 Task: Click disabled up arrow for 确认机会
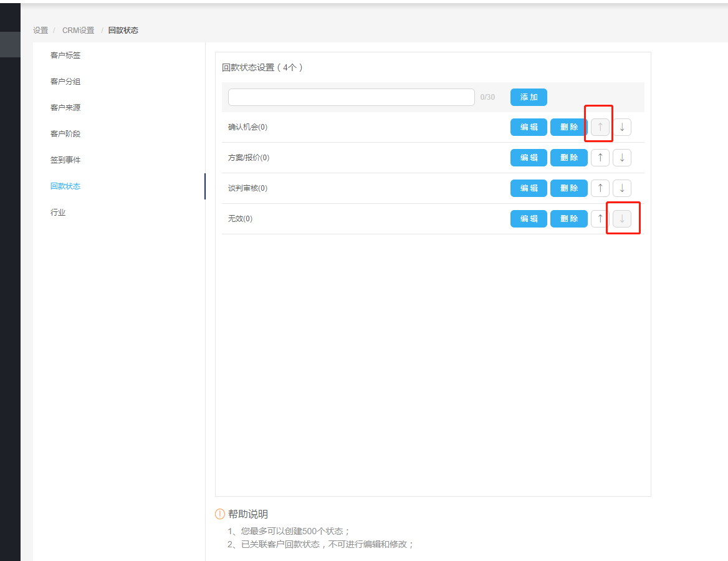point(600,127)
